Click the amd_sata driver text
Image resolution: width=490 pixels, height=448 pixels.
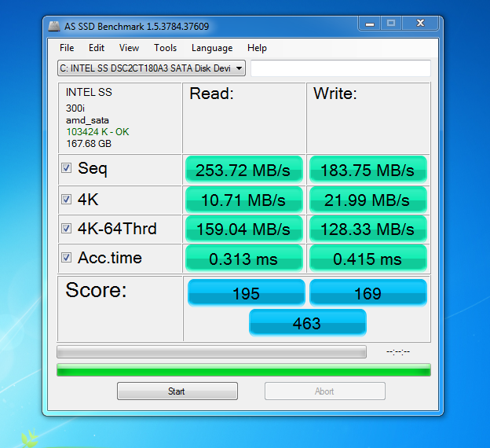(87, 120)
